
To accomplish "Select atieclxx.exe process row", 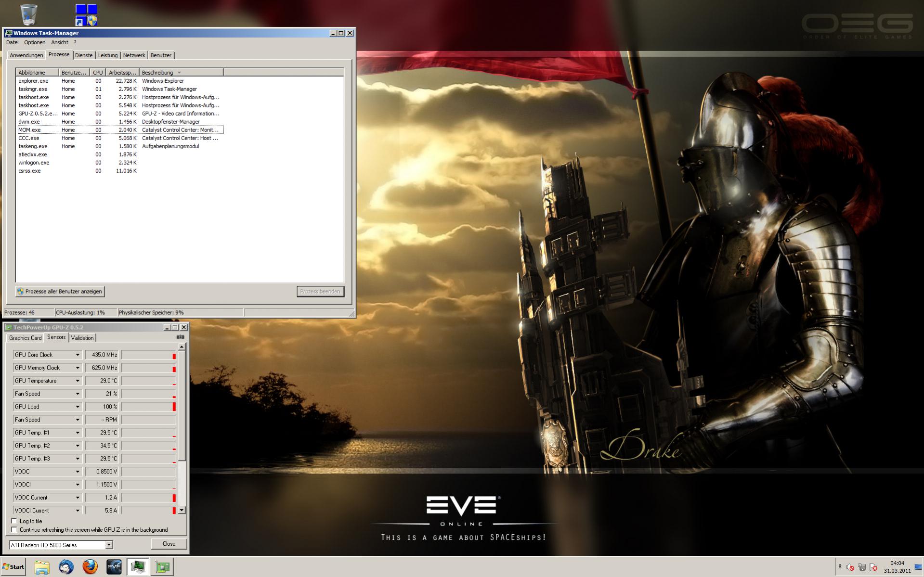I will (x=120, y=154).
